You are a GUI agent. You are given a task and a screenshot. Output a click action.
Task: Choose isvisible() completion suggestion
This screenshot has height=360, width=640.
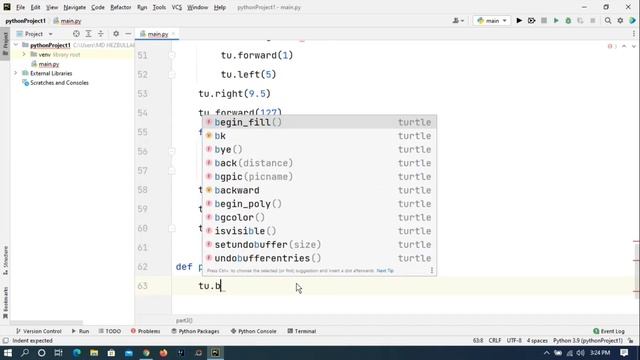tap(320, 231)
